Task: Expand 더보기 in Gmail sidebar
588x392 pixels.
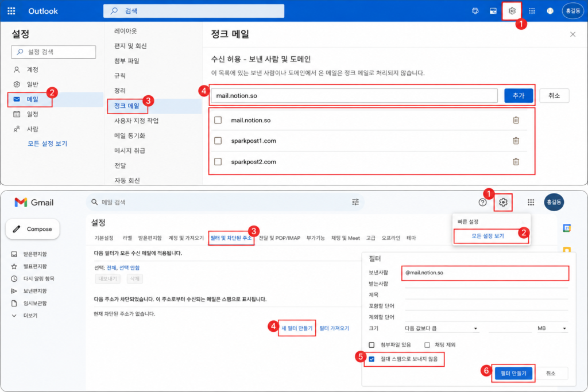Action: coord(30,316)
